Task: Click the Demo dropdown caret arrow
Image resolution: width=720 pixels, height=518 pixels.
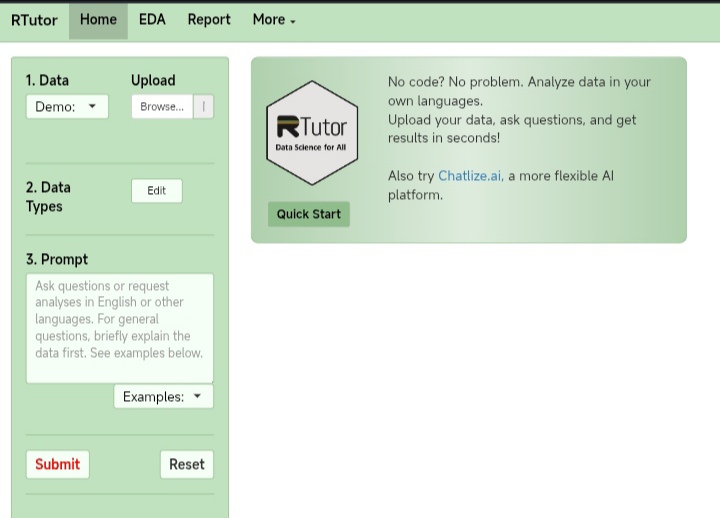Action: pyautogui.click(x=92, y=106)
